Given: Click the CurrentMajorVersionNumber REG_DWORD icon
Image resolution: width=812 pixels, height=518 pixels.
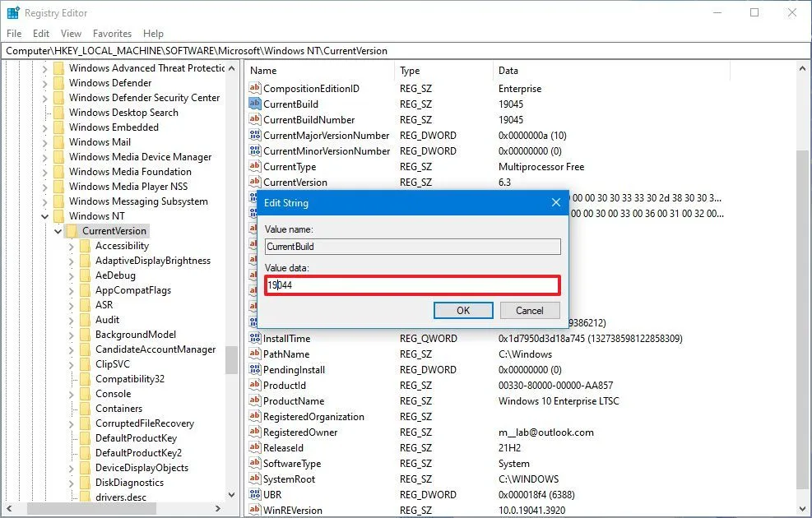Looking at the screenshot, I should click(255, 135).
